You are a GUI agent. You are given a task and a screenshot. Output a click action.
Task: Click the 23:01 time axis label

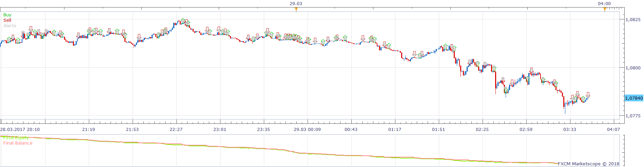(220, 130)
